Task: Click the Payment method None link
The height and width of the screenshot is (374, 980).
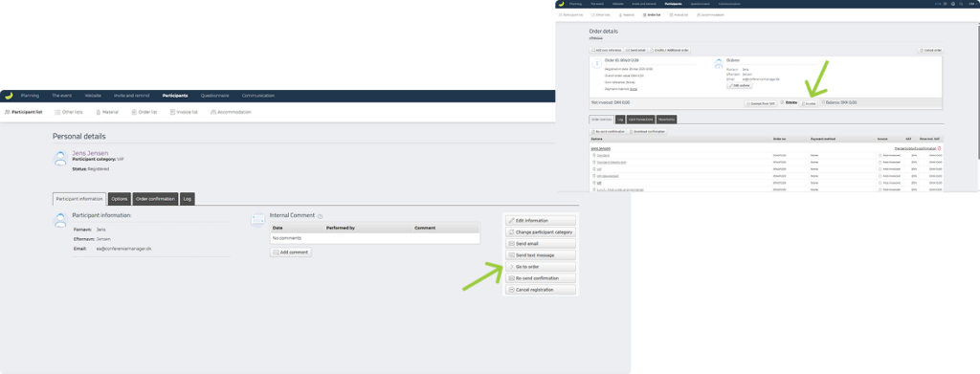Action: click(634, 89)
